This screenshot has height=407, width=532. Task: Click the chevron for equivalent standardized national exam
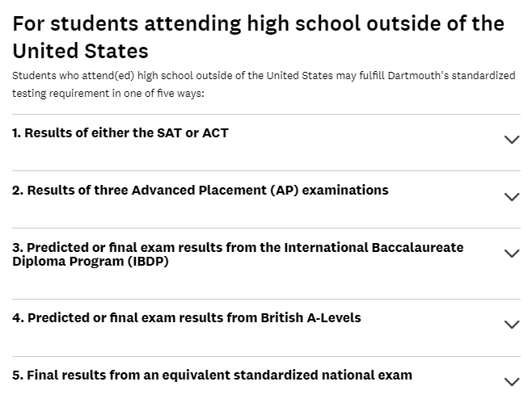512,382
